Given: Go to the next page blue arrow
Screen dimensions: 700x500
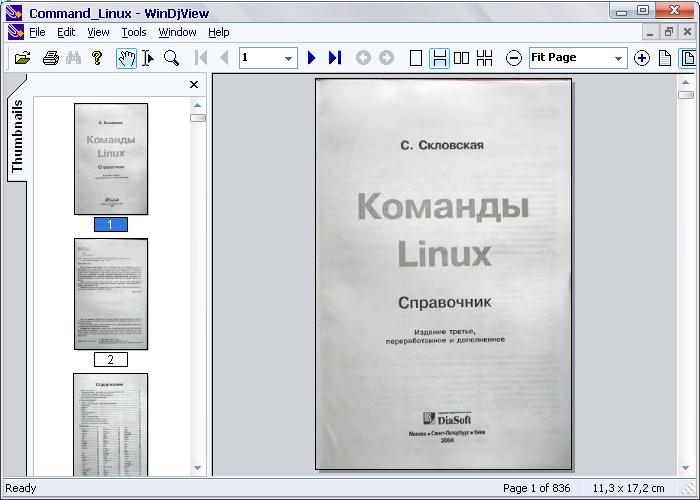Looking at the screenshot, I should tap(312, 58).
